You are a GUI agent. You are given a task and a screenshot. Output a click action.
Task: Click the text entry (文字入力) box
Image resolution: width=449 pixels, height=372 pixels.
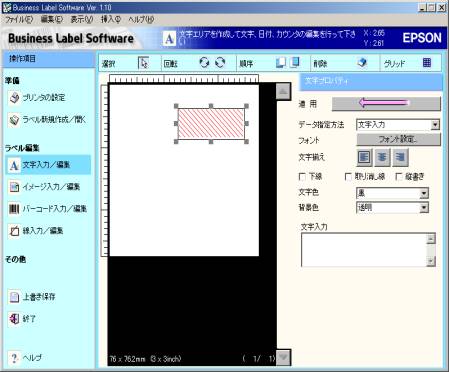[364, 250]
